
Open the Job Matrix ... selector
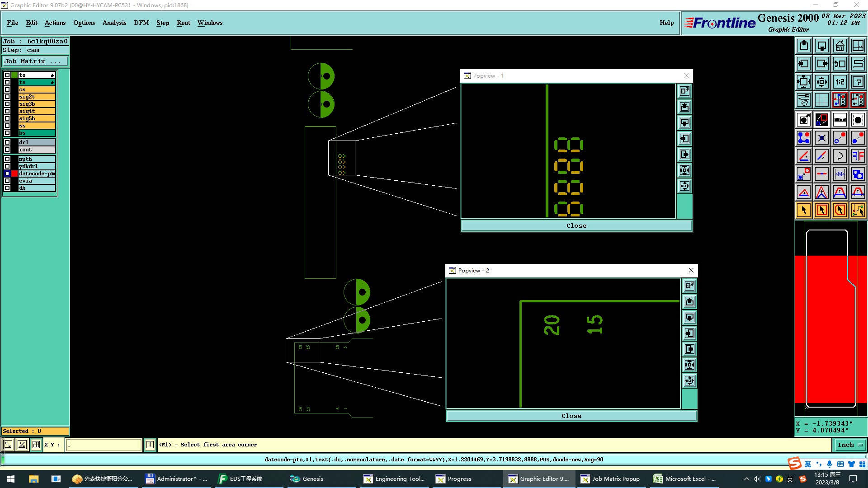pos(35,61)
